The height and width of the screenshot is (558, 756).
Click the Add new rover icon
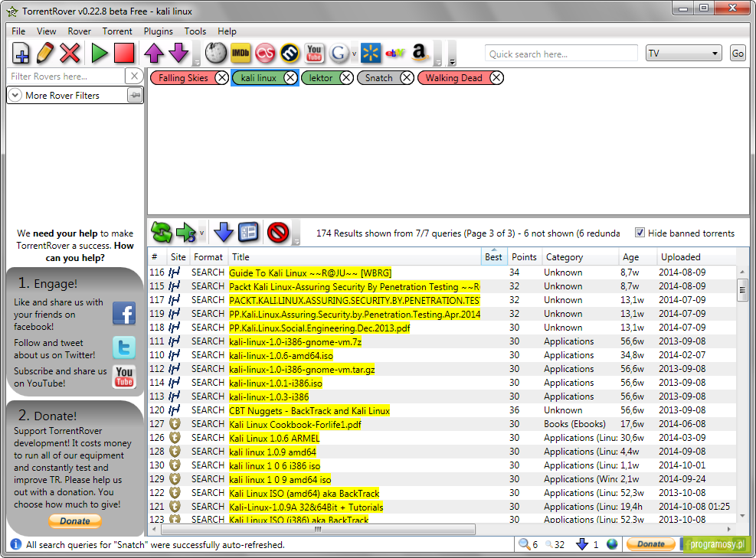21,53
